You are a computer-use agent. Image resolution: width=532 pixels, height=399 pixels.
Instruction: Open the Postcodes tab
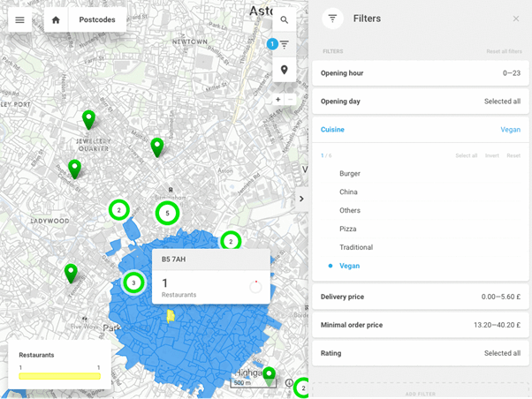click(96, 19)
